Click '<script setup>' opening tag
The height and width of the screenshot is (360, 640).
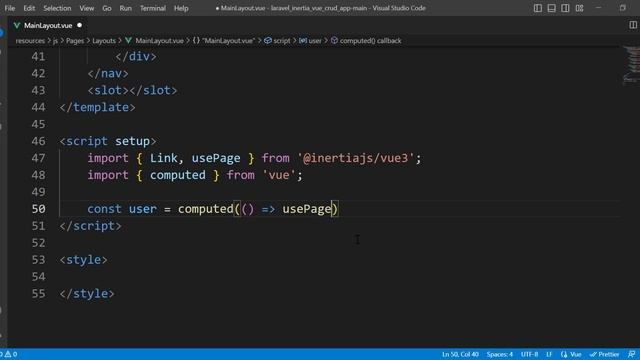click(x=108, y=141)
